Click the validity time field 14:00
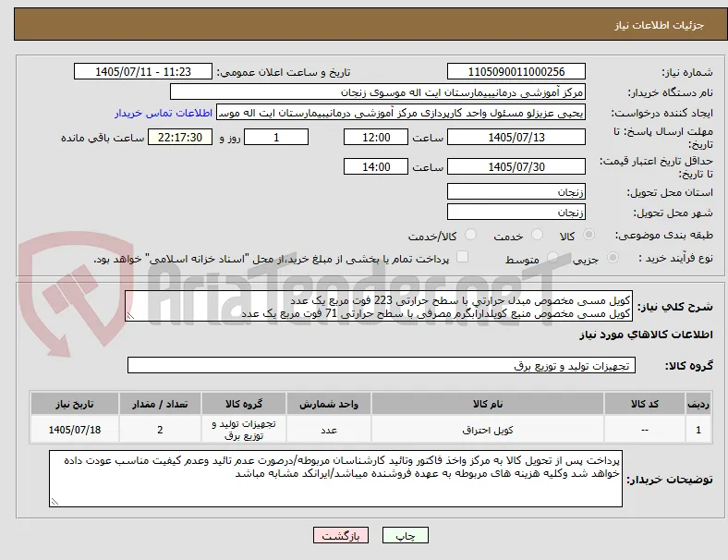The image size is (728, 560). (x=376, y=166)
